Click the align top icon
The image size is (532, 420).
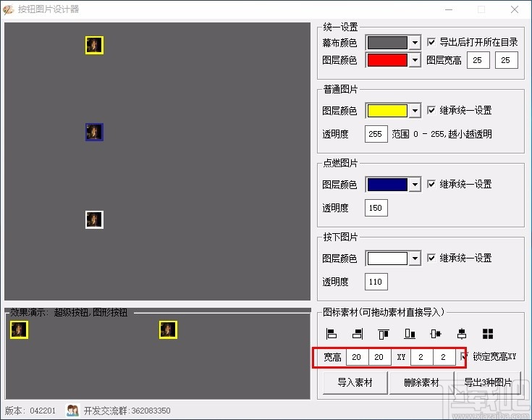(384, 334)
